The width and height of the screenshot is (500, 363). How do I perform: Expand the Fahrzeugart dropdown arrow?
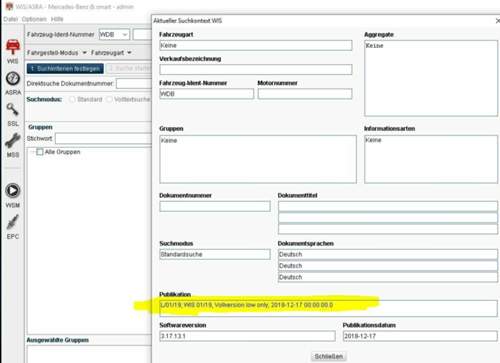[x=129, y=53]
